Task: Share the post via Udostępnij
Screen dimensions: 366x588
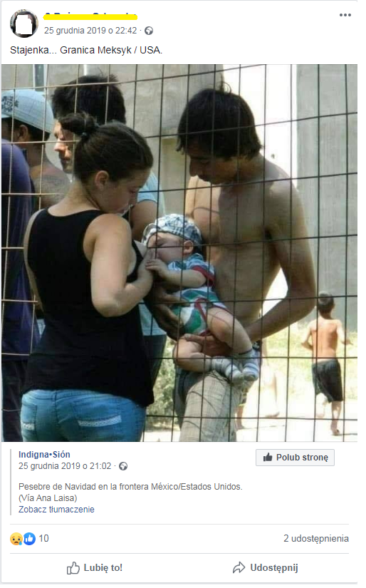Action: tap(265, 568)
